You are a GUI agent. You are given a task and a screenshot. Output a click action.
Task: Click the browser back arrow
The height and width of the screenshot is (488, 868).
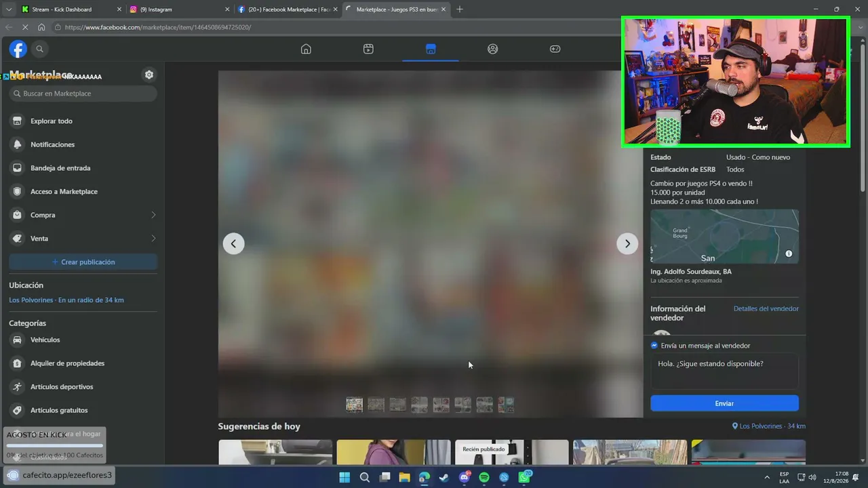pyautogui.click(x=9, y=27)
